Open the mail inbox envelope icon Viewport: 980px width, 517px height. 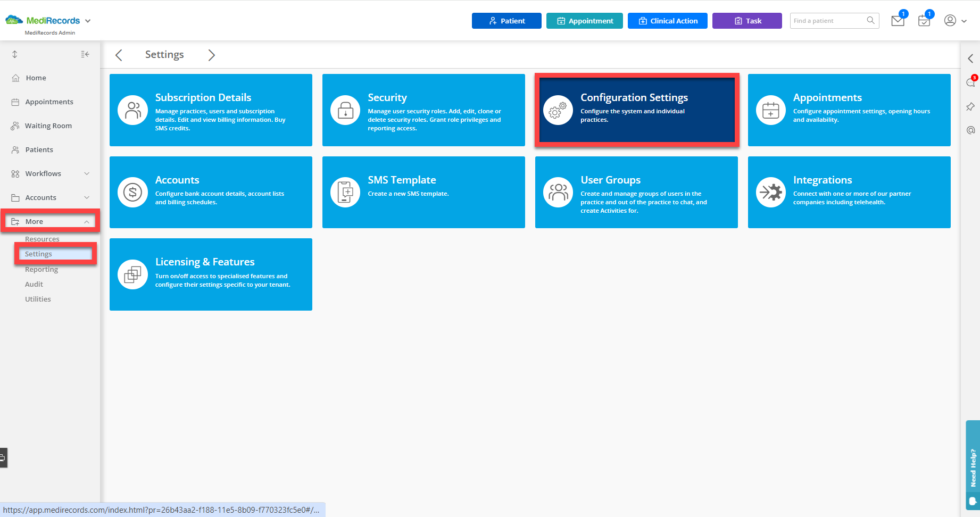click(x=898, y=21)
